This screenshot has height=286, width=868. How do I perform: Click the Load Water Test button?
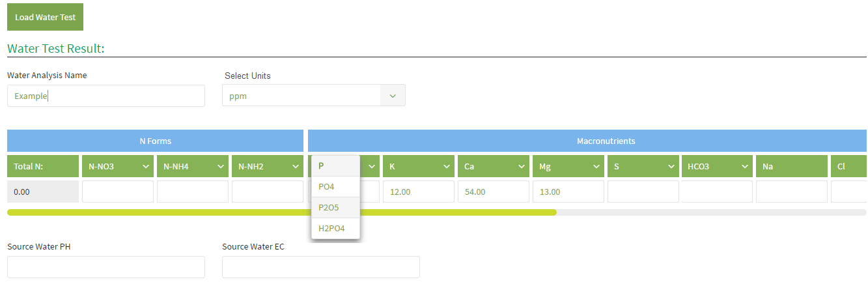pyautogui.click(x=45, y=17)
